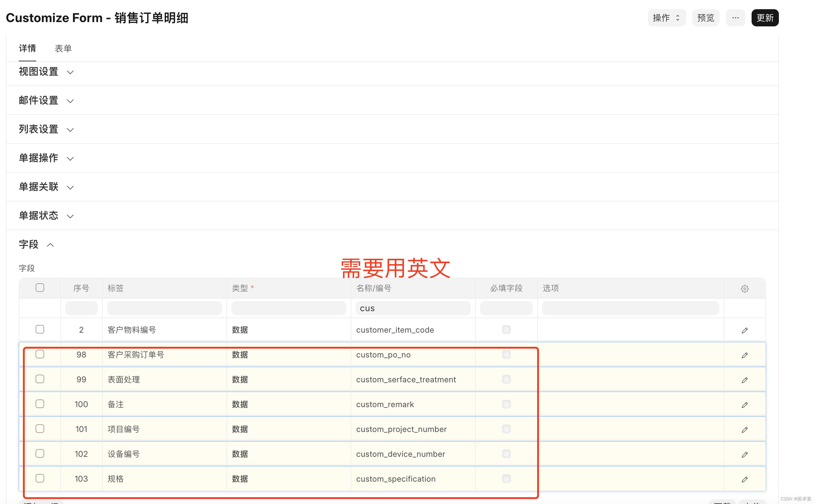This screenshot has height=504, width=816.
Task: Edit the custom_po_no row with pencil icon
Action: (x=744, y=355)
